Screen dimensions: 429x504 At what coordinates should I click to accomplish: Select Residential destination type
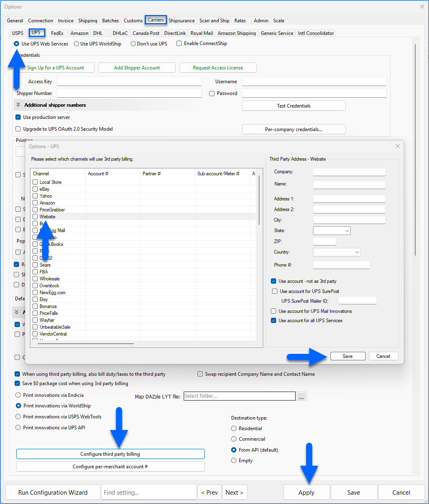234,429
